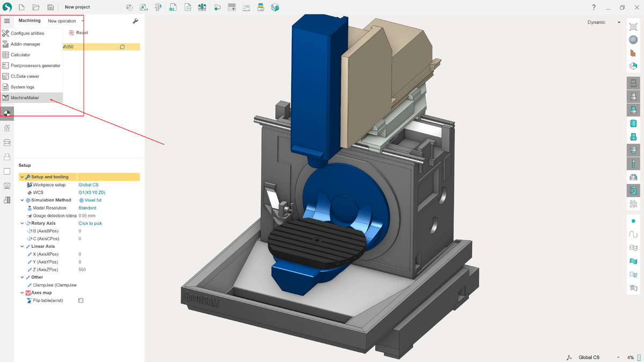Edit the Gouge detection tolerance 0.05 mm
The image size is (644, 362).
87,216
